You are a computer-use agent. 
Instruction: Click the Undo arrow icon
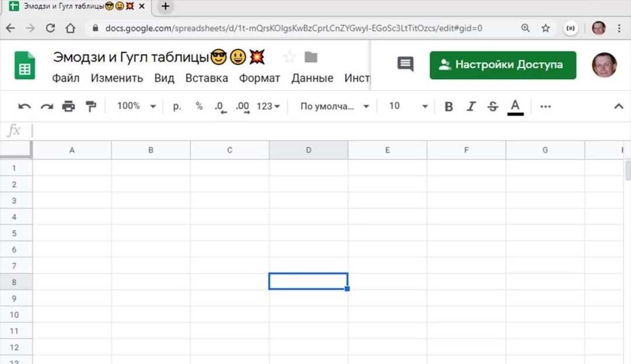click(x=24, y=106)
